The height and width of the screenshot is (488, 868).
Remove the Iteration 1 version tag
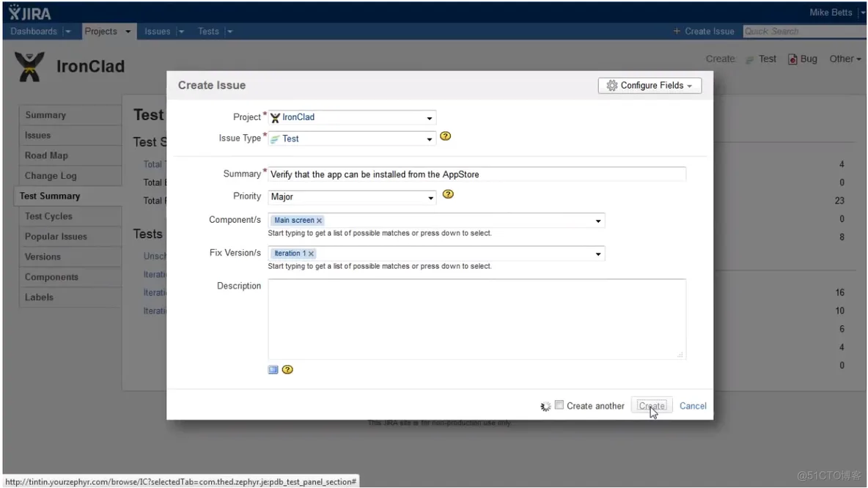[311, 254]
